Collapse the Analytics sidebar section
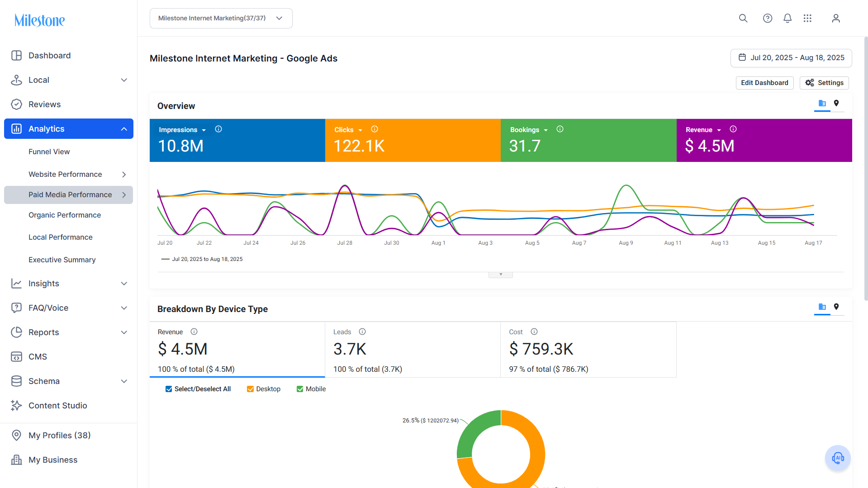 tap(124, 129)
